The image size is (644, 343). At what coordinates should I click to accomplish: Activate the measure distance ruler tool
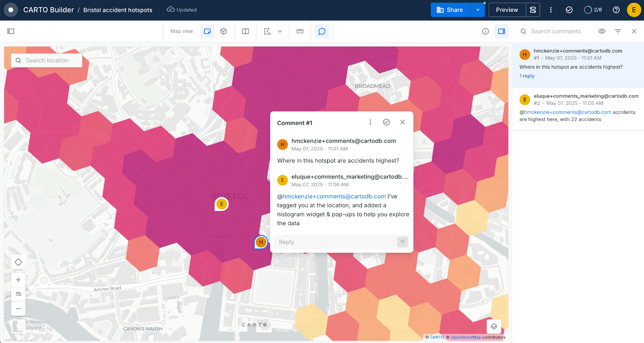300,31
